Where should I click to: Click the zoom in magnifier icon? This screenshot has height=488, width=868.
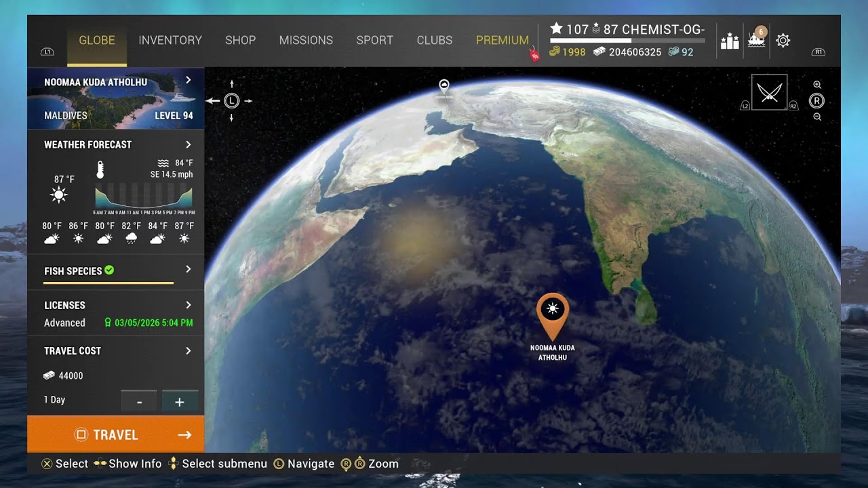pyautogui.click(x=817, y=85)
